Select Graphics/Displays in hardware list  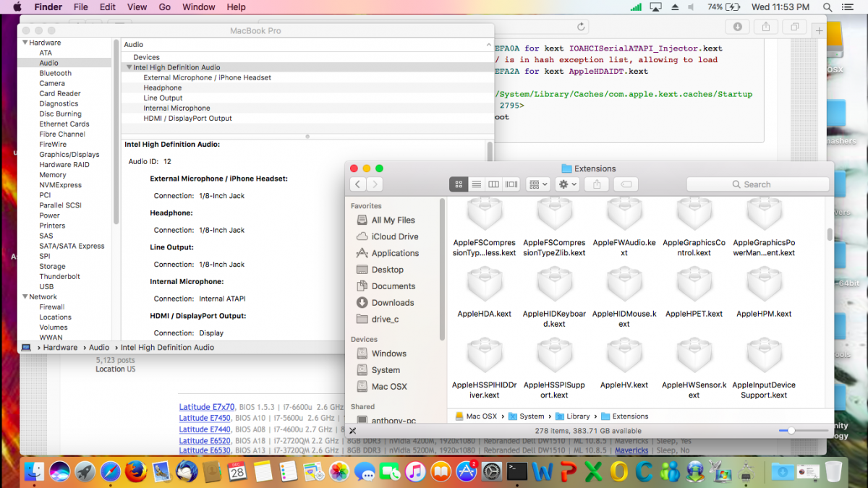69,154
